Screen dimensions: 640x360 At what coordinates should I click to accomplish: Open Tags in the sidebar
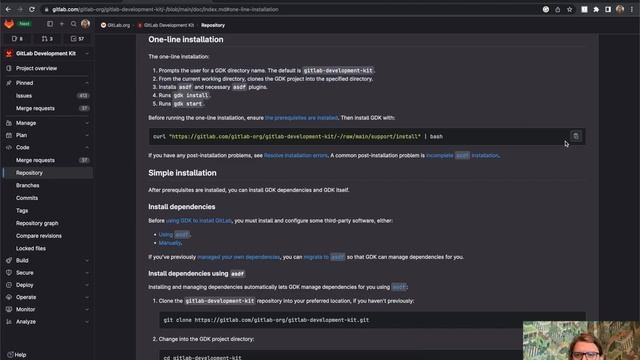(x=48, y=211)
